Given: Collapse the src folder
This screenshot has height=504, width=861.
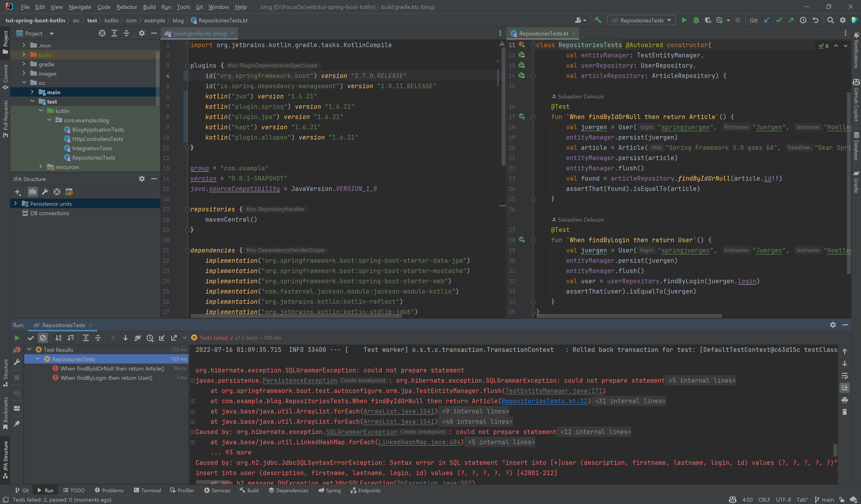Looking at the screenshot, I should [24, 83].
